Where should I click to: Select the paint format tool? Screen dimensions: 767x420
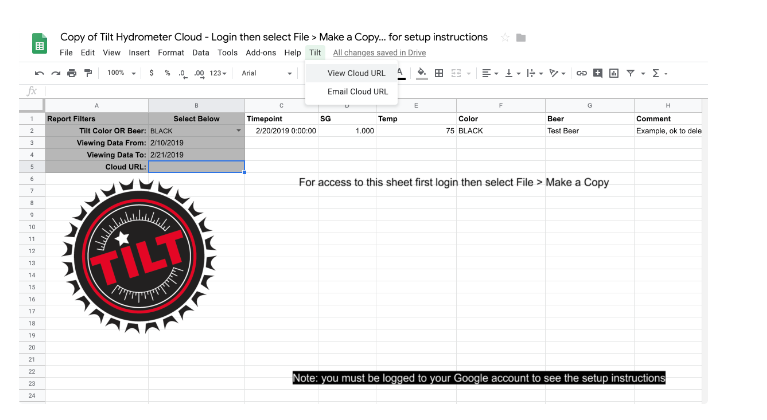tap(88, 73)
